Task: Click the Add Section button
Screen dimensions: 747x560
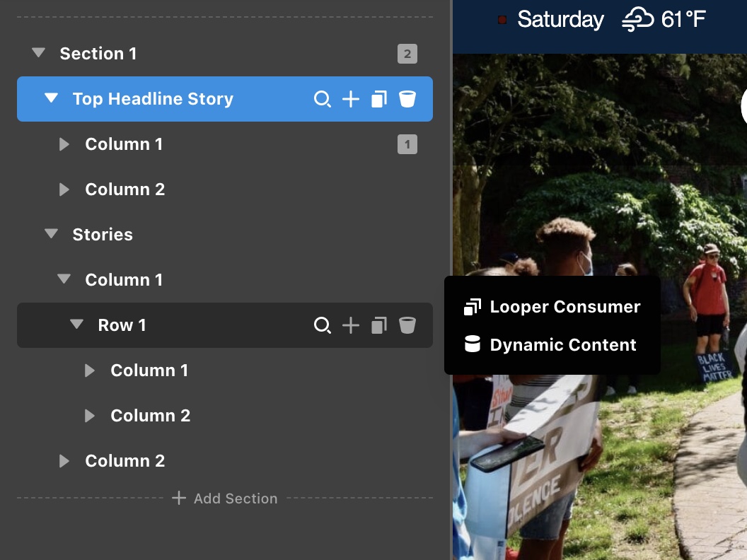Action: (225, 498)
